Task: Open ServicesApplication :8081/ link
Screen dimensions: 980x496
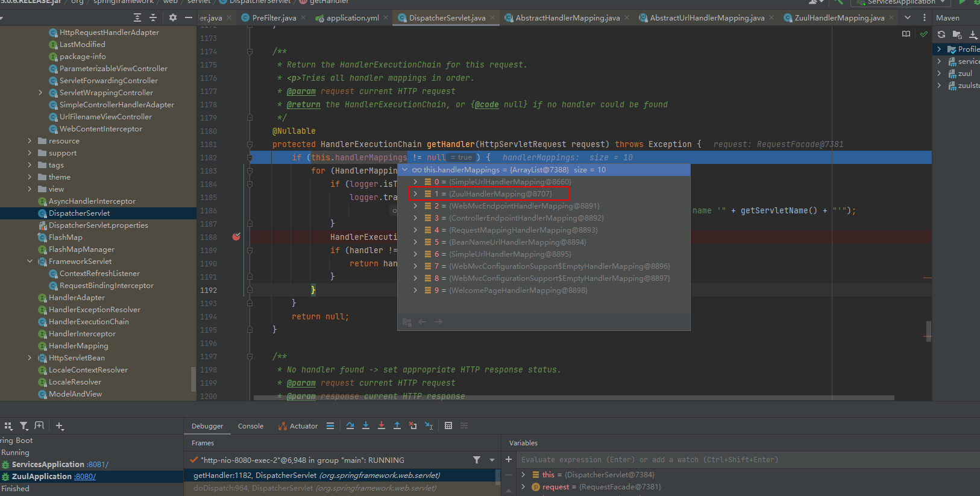Action: 98,464
